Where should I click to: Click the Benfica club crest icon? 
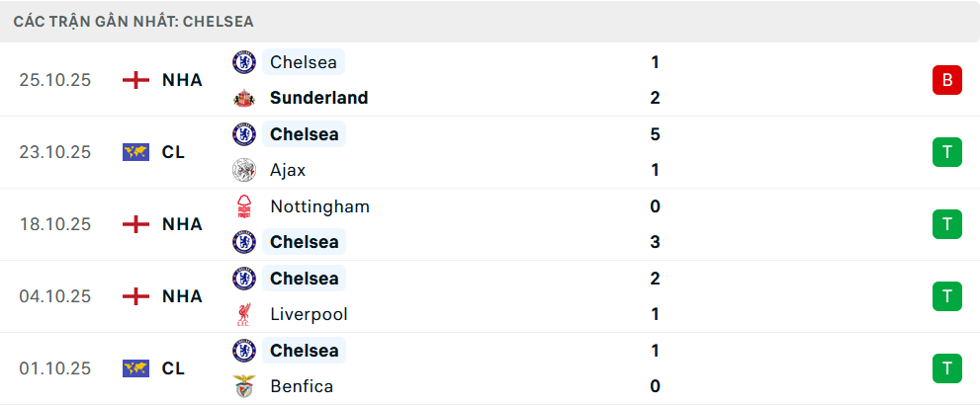point(243,386)
